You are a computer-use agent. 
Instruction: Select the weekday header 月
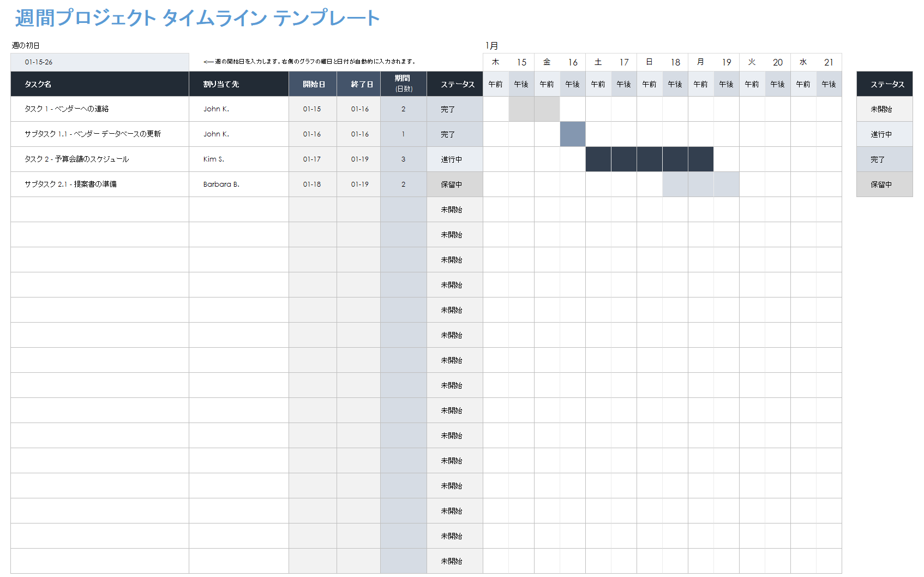(701, 62)
